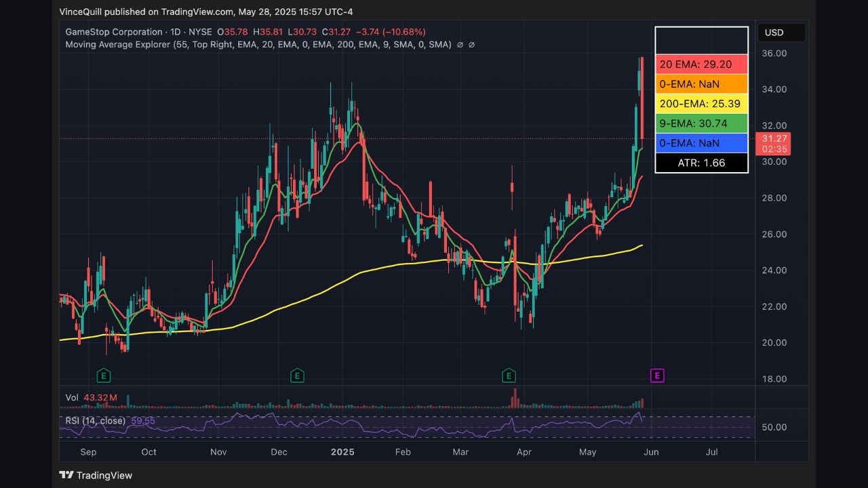Click the earnings E marker near late March
The height and width of the screenshot is (488, 868).
tap(508, 375)
